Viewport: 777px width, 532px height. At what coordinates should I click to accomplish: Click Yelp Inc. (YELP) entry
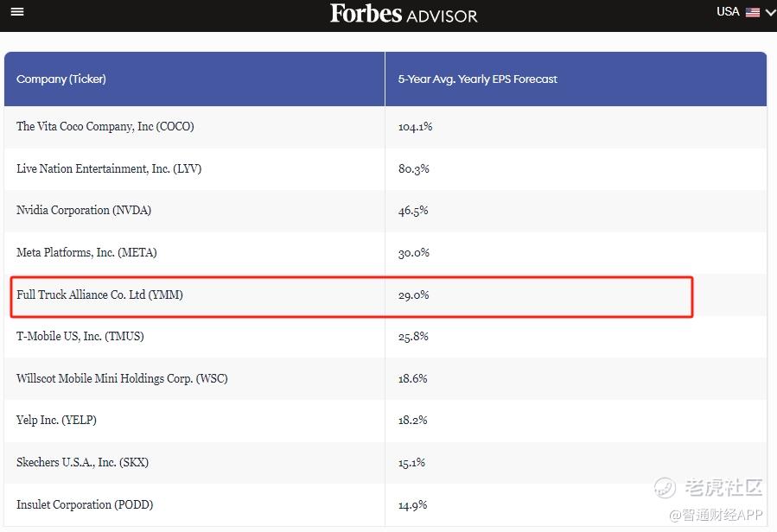[56, 420]
